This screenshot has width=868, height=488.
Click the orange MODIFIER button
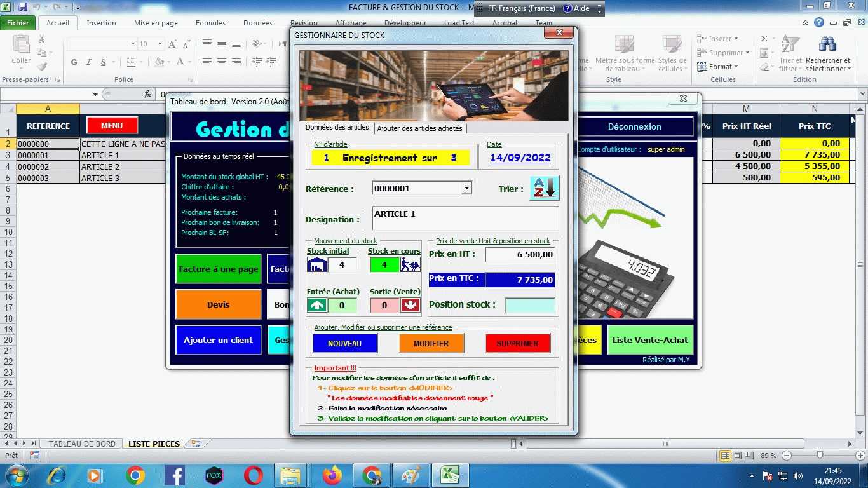(x=431, y=344)
